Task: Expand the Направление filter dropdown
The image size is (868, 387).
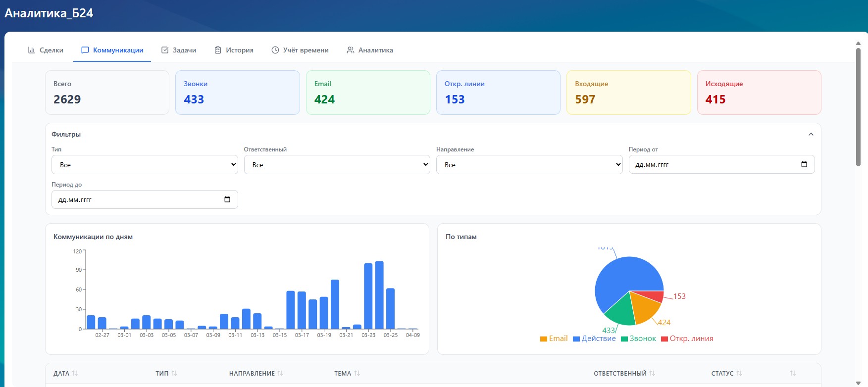Action: (x=529, y=165)
